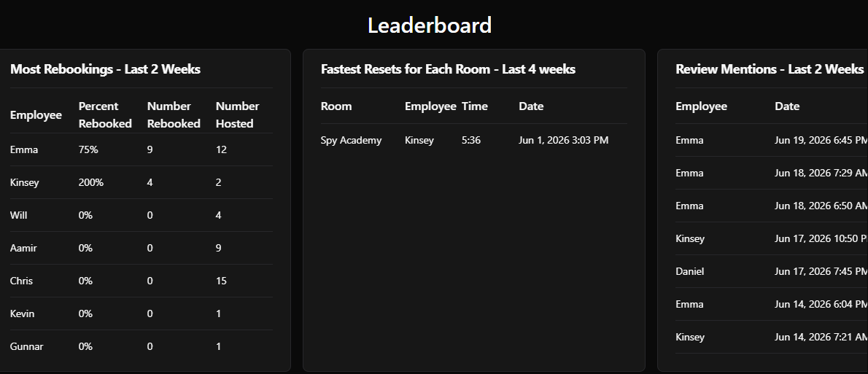Viewport: 868px width, 374px height.
Task: Click the 5:36 reset time value
Action: click(471, 140)
